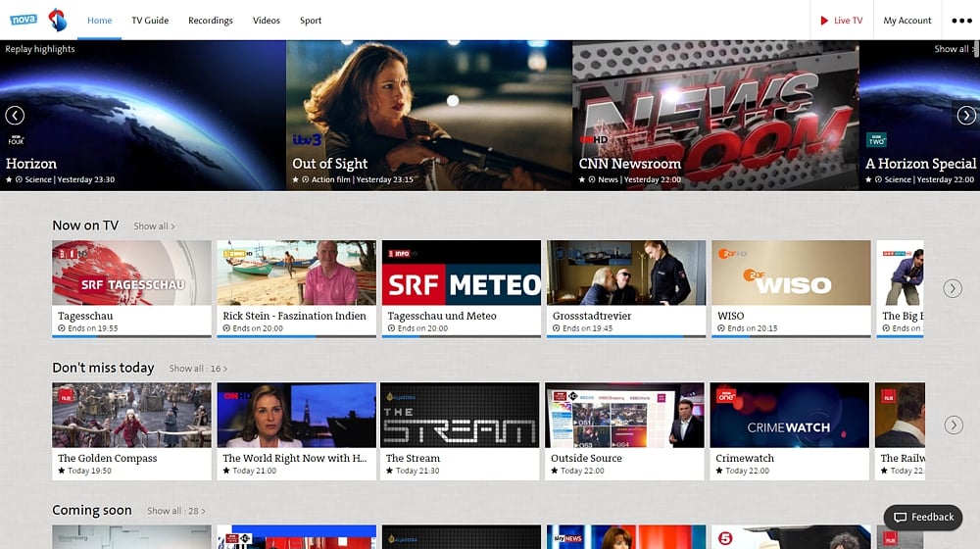Image resolution: width=980 pixels, height=549 pixels.
Task: Click 'Ends on 20:15' under WISO
Action: click(753, 328)
